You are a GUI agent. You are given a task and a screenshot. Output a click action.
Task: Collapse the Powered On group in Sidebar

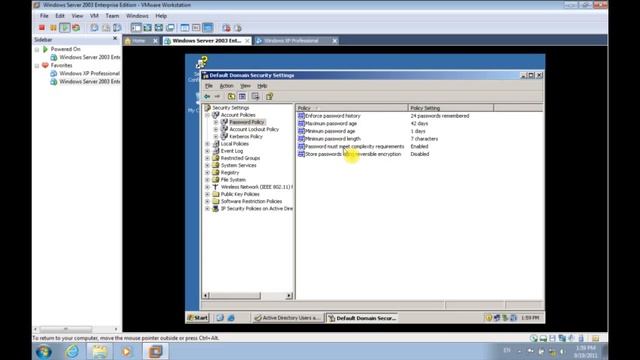pos(37,49)
